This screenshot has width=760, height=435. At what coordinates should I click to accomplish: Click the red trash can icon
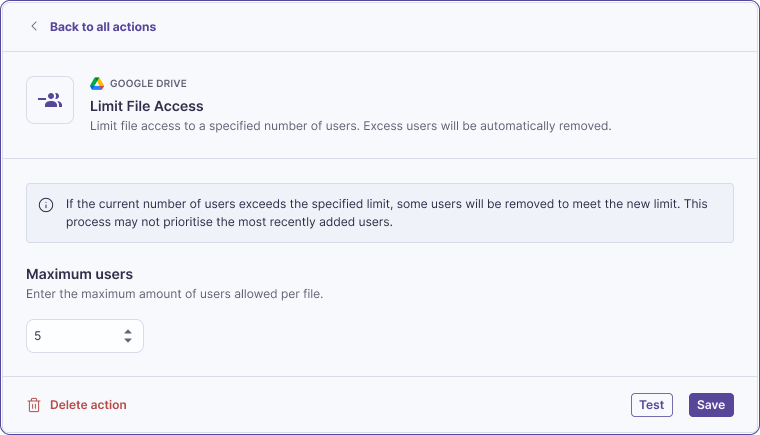pyautogui.click(x=34, y=405)
